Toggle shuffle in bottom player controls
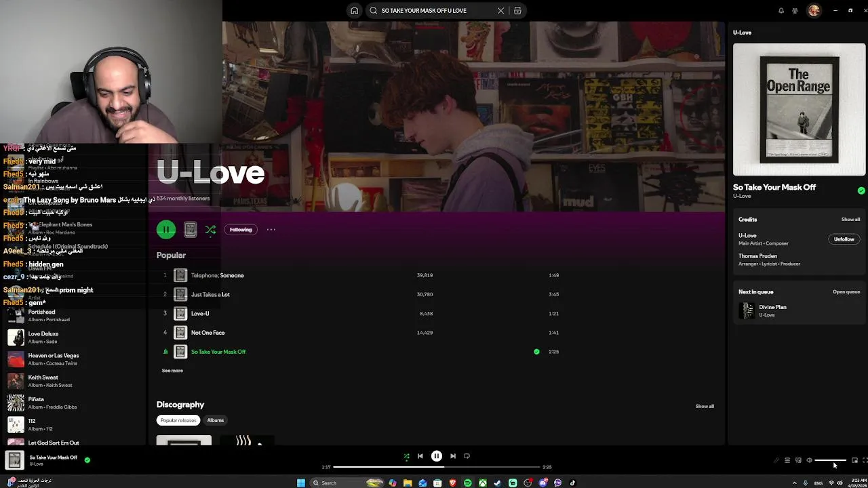This screenshot has height=488, width=868. pyautogui.click(x=406, y=456)
